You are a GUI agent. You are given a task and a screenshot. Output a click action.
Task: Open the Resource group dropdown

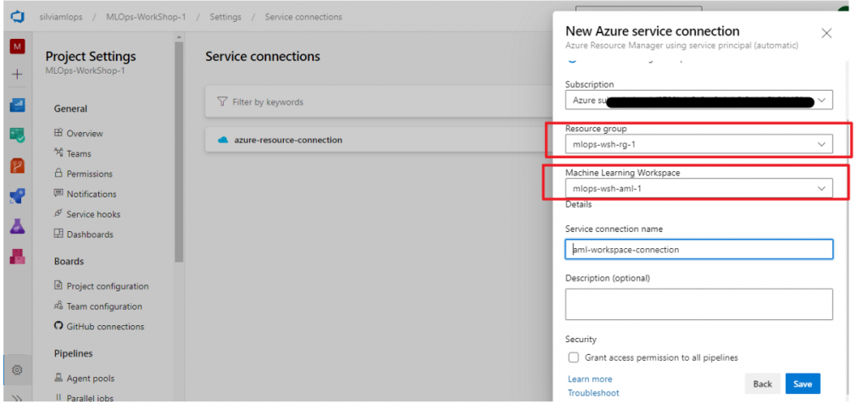coord(698,144)
